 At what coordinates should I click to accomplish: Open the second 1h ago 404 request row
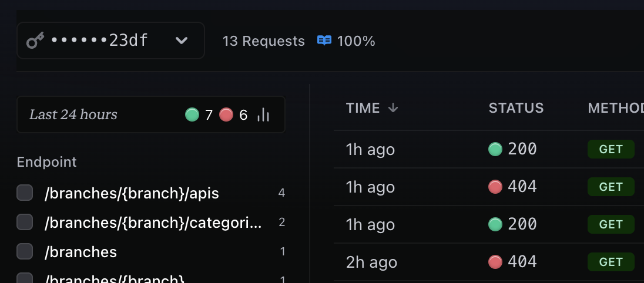click(489, 187)
